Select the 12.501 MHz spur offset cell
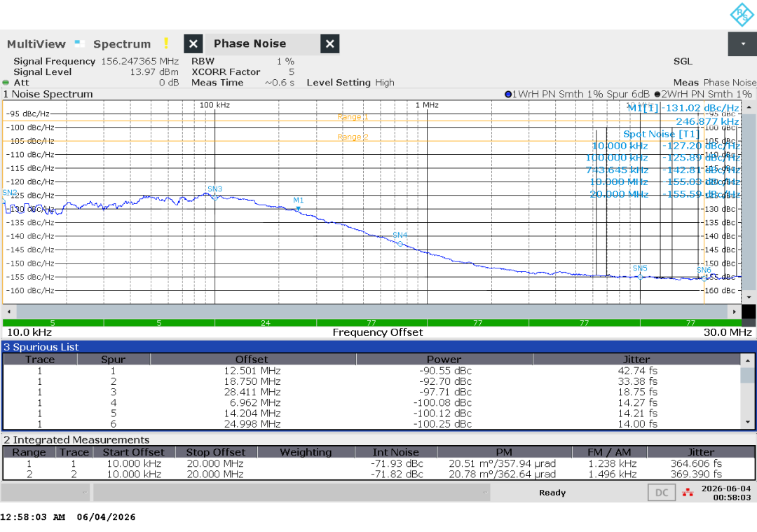The image size is (757, 532). pyautogui.click(x=252, y=371)
